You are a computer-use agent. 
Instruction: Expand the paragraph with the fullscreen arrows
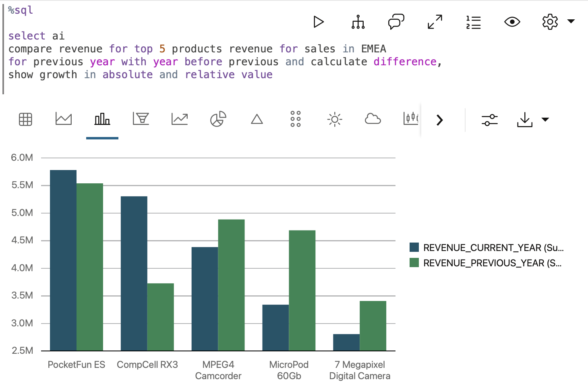point(435,22)
